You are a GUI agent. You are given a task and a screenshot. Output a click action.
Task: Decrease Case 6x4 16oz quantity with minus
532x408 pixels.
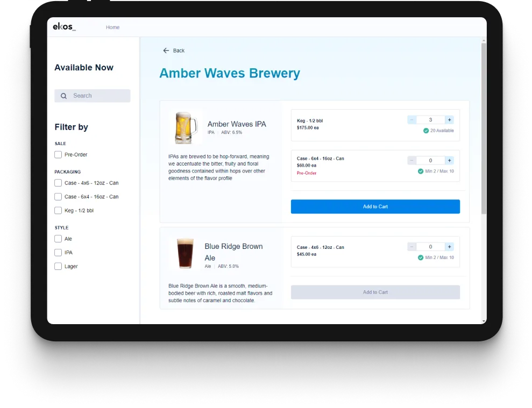[412, 160]
